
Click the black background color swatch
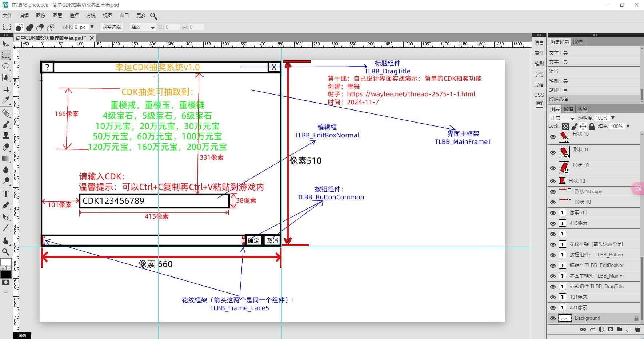6,275
